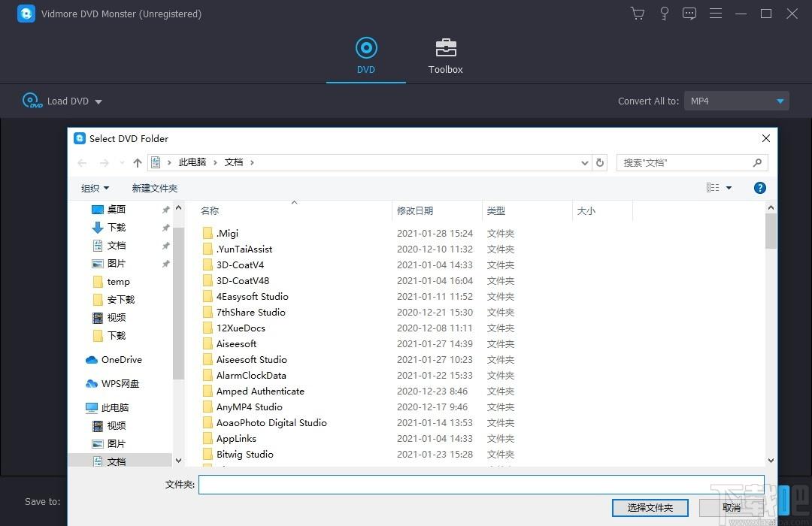Open the hamburger menu in title bar
Viewport: 812px width, 526px height.
point(716,14)
